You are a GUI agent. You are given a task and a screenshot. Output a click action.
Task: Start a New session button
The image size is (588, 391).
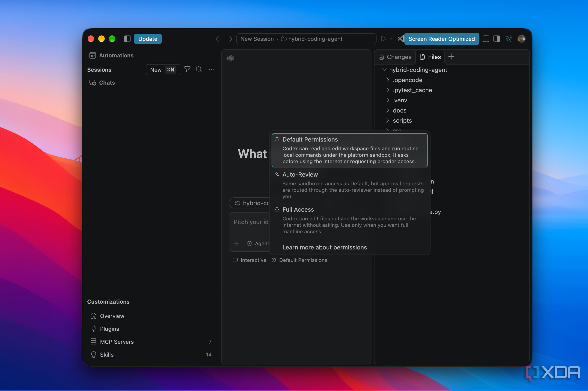(x=163, y=70)
